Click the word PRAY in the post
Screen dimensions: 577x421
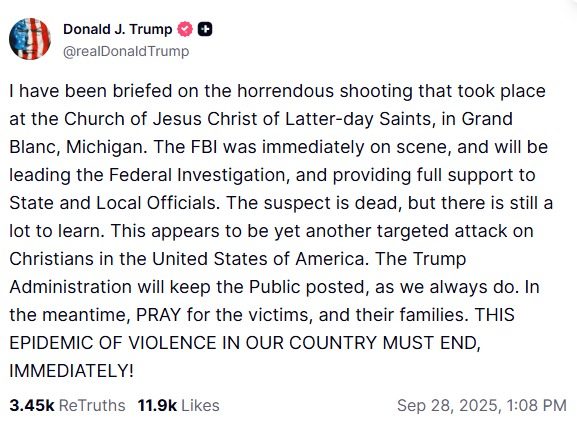(x=159, y=315)
